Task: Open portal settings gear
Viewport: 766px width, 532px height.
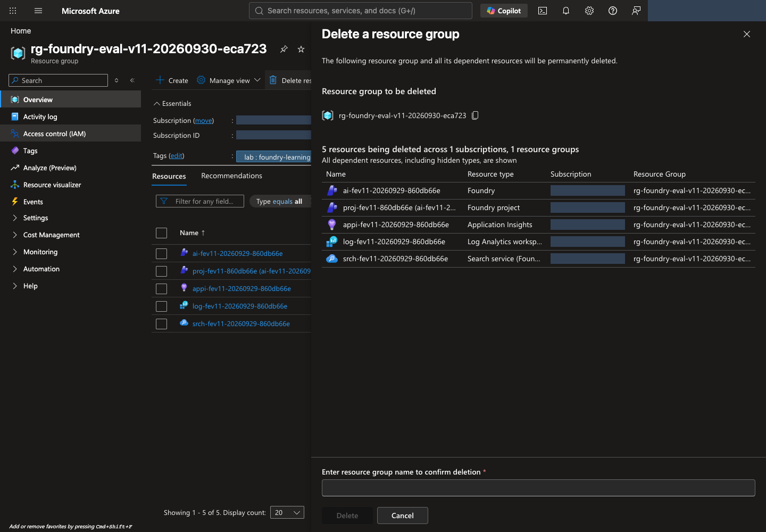Action: (x=589, y=11)
